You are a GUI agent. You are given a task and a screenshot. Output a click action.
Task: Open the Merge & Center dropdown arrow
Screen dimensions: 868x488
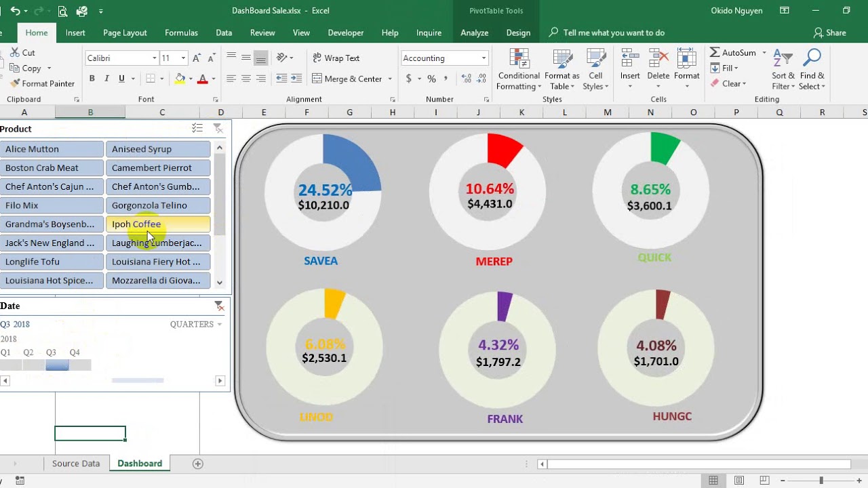(390, 79)
